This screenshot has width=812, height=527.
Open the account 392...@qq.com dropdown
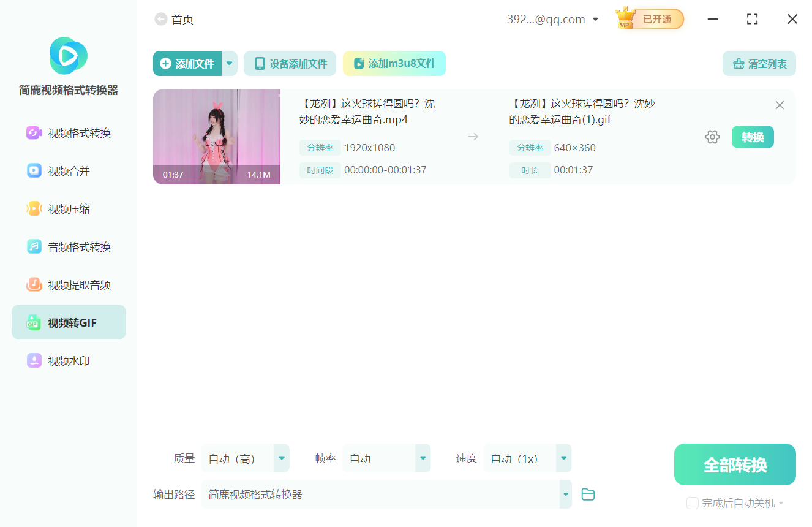pos(595,20)
